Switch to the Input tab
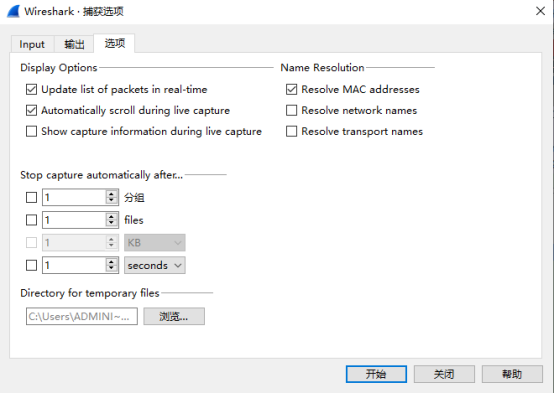This screenshot has height=394, width=554. (32, 45)
